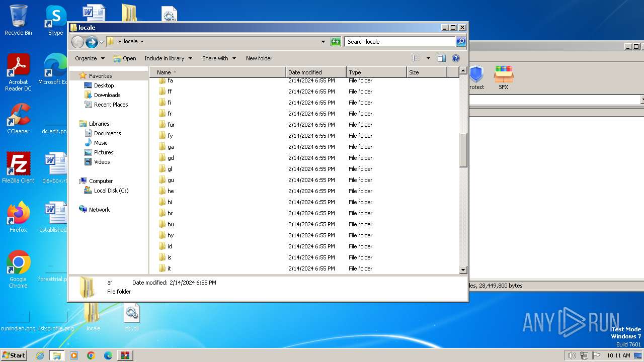Image resolution: width=644 pixels, height=362 pixels.
Task: Open the Share with menu
Action: (x=219, y=58)
